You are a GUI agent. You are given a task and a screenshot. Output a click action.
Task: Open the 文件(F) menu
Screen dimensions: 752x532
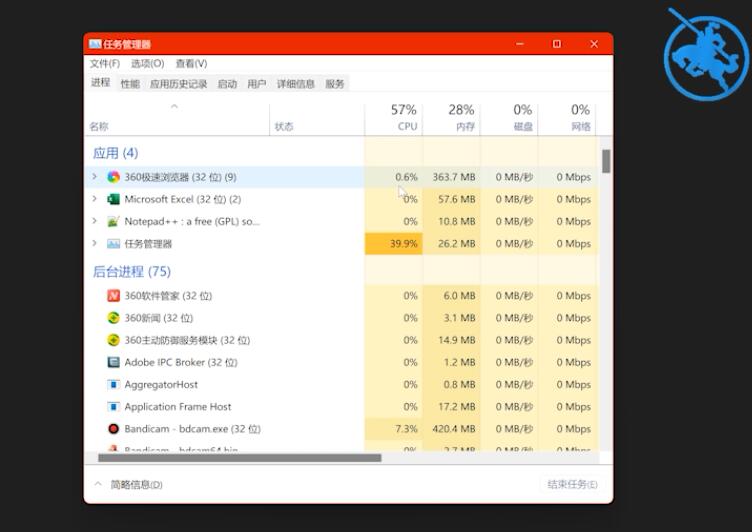(105, 63)
